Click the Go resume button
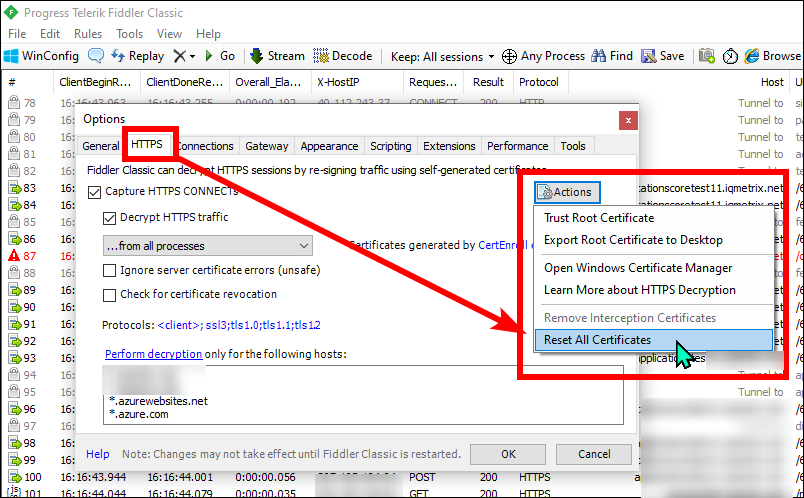This screenshot has width=804, height=498. (x=219, y=56)
